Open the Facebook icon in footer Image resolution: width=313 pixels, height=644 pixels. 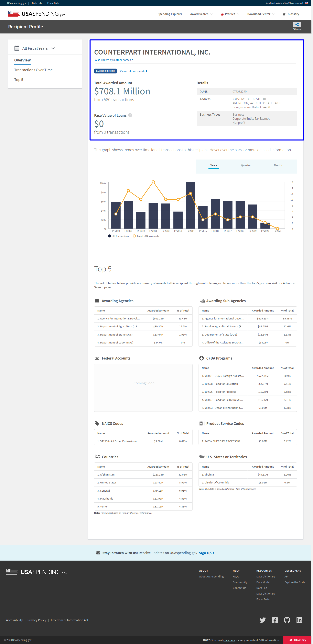275,620
